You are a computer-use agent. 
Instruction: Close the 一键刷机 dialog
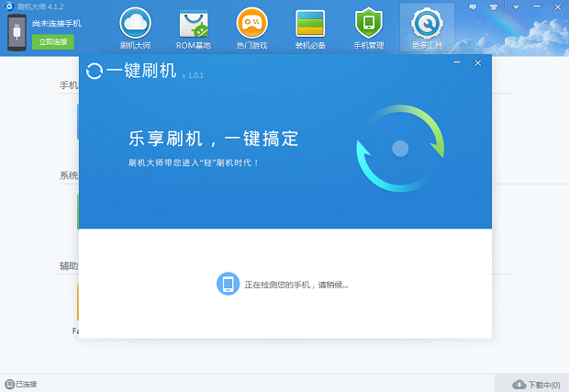click(x=477, y=62)
